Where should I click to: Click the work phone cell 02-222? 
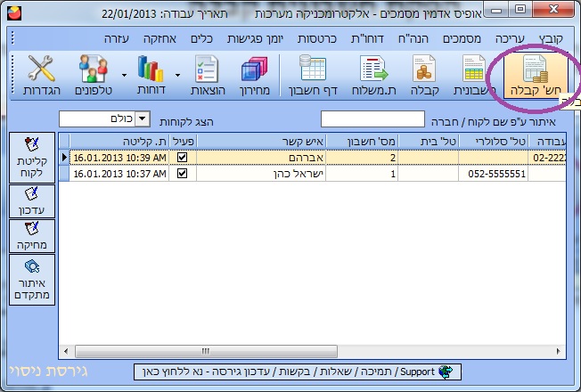(547, 158)
